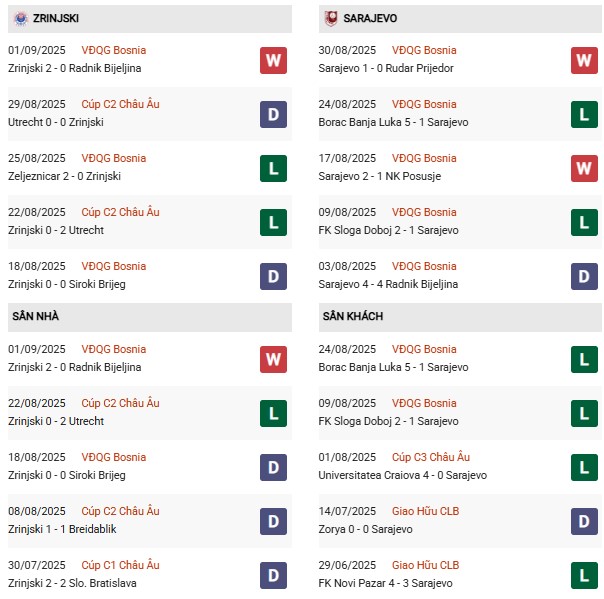
Task: Click the D badge for Zorya 0-0 Sarajevo
Action: pyautogui.click(x=584, y=521)
